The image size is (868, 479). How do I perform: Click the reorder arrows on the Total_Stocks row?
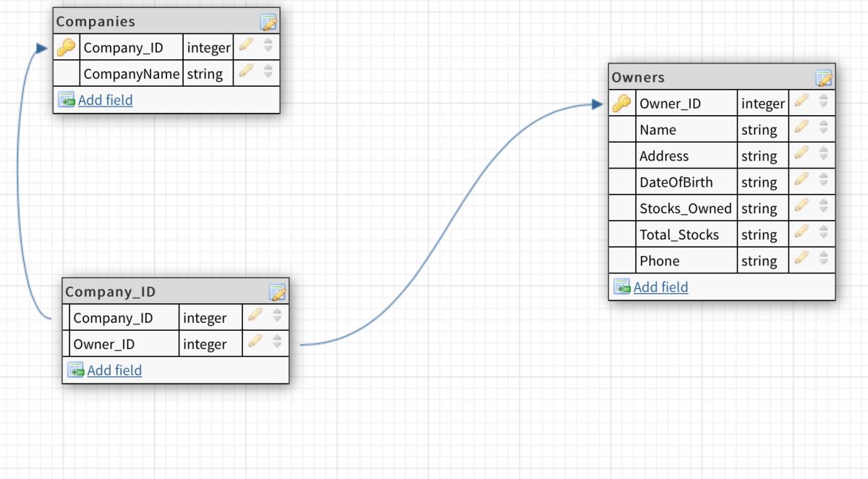point(823,232)
